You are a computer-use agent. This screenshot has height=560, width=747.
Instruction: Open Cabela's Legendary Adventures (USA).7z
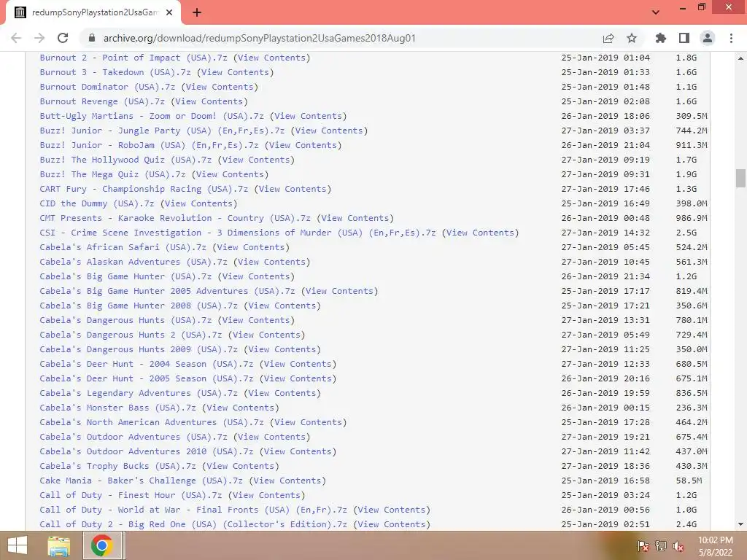click(139, 393)
